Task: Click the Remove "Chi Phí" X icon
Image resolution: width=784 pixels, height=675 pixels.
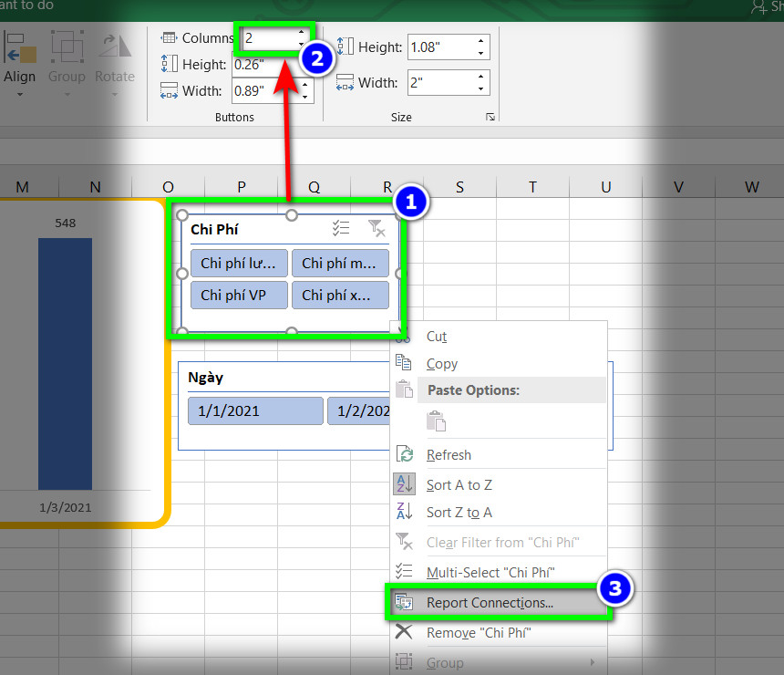Action: pos(404,632)
